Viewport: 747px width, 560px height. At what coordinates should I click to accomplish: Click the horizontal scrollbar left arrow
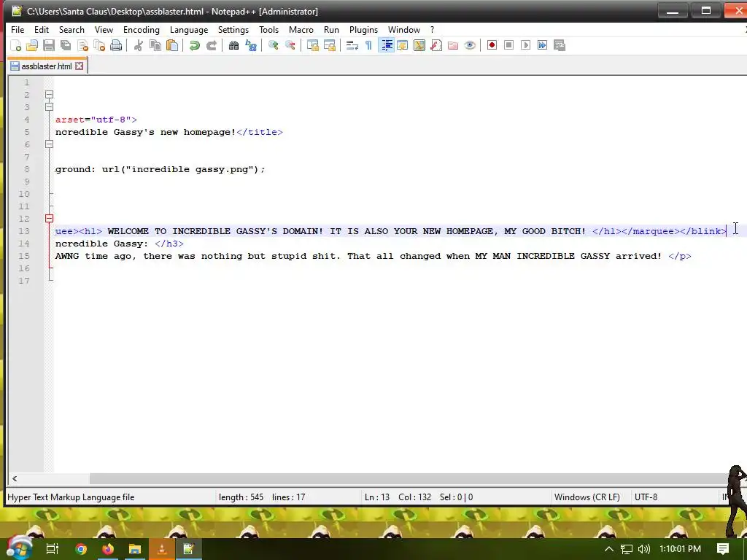coord(15,478)
